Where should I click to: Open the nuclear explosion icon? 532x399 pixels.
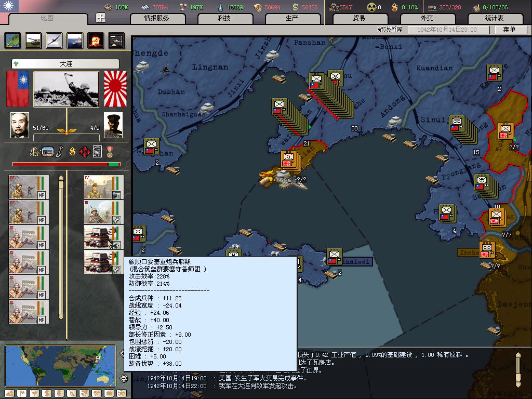[96, 41]
